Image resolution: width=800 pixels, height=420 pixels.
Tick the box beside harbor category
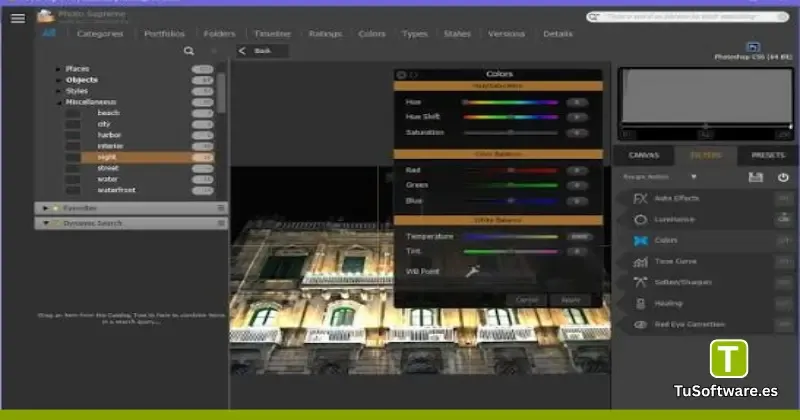pyautogui.click(x=73, y=135)
